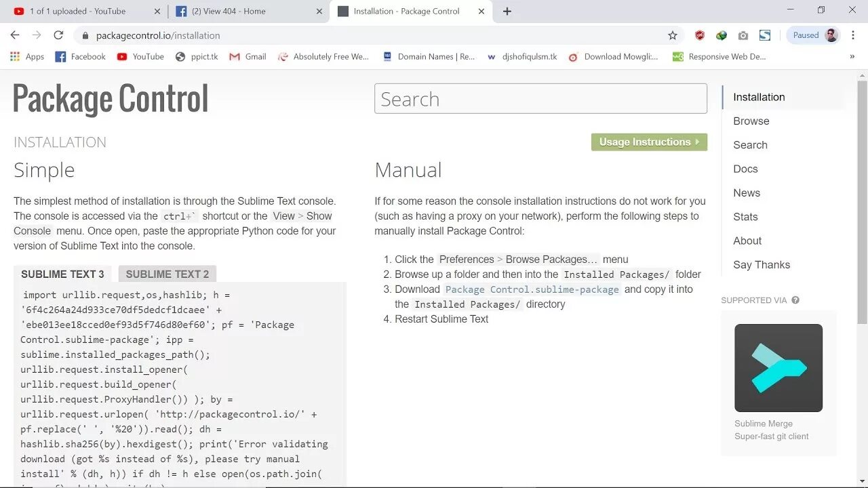Select the SUBLIME TEXT 3 tab
Viewport: 868px width, 488px height.
coord(62,274)
